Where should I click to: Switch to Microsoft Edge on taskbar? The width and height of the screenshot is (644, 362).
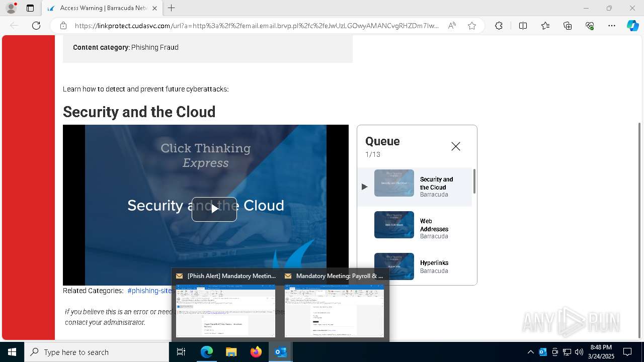coord(207,352)
